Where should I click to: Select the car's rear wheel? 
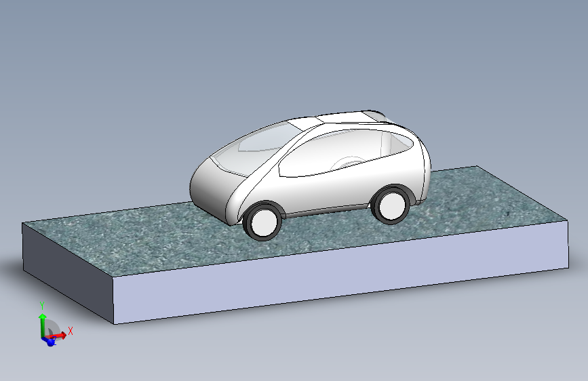[391, 205]
